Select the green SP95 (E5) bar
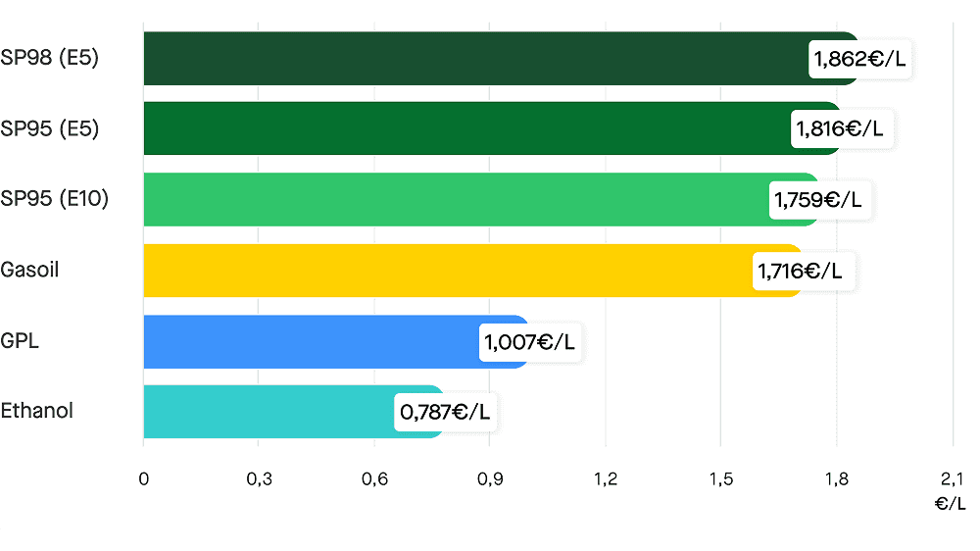 point(461,128)
